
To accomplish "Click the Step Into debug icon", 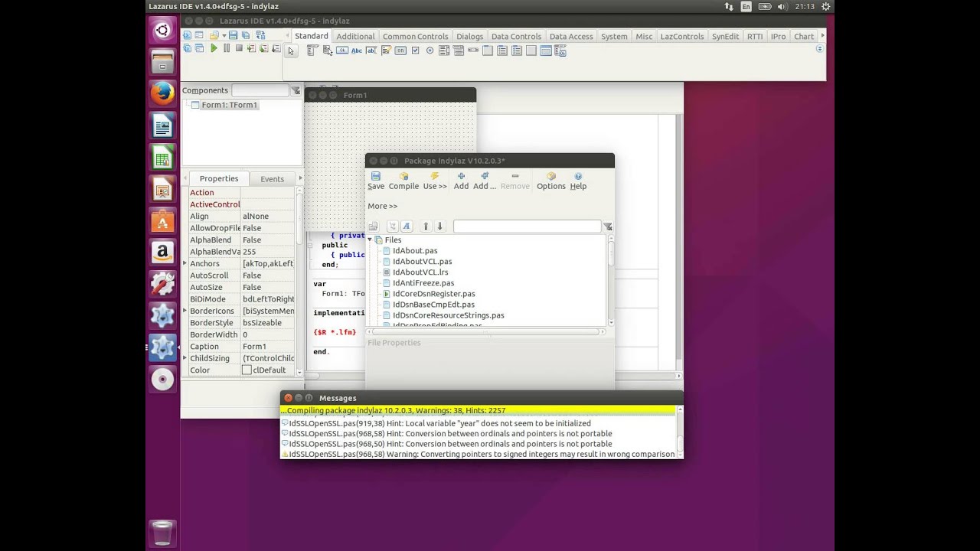I will point(251,48).
